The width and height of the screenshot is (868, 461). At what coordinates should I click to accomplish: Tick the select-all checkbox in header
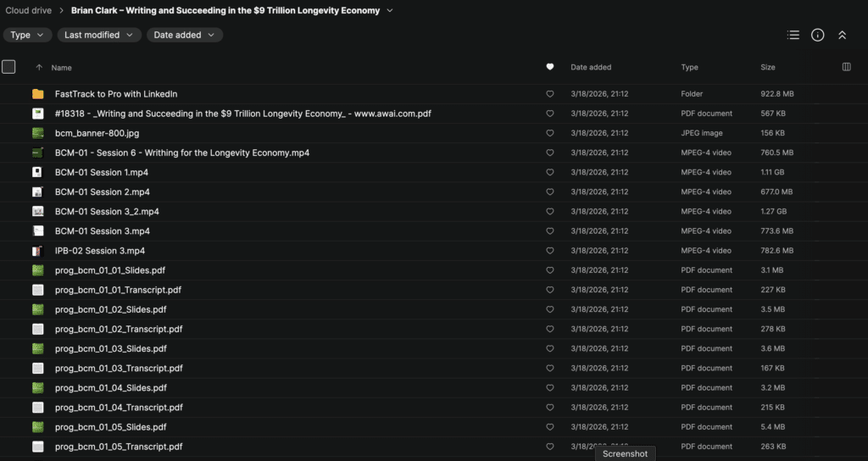[x=8, y=67]
